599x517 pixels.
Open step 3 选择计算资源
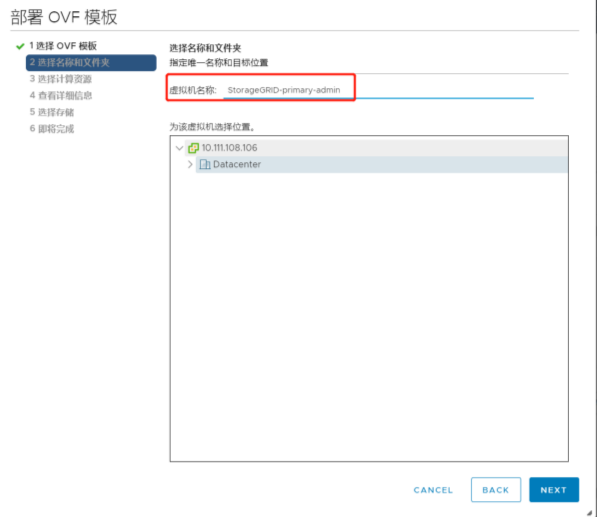[x=61, y=79]
